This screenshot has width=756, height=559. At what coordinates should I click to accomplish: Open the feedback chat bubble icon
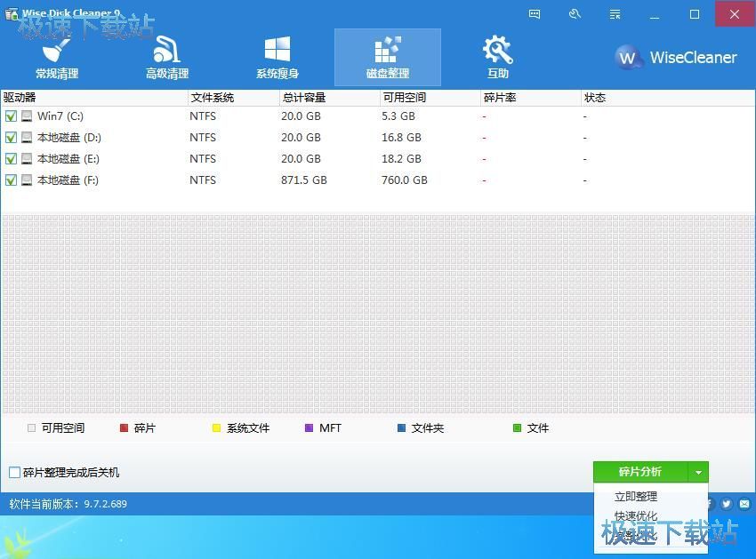pos(535,14)
